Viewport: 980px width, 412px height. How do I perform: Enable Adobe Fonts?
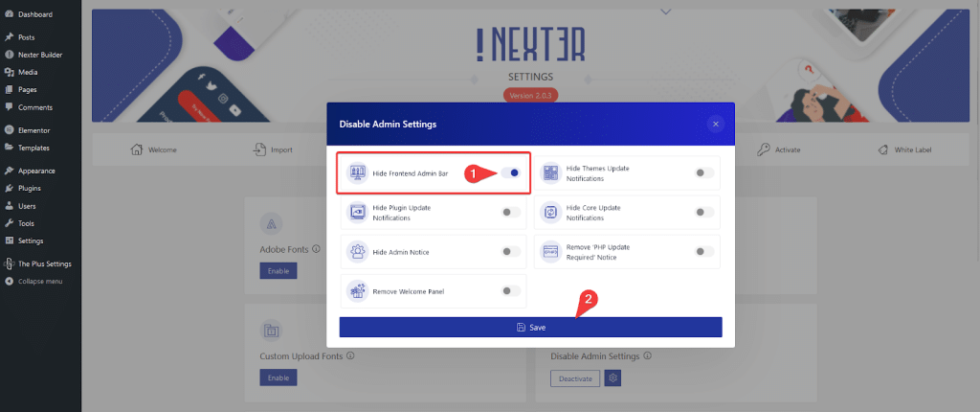(278, 270)
